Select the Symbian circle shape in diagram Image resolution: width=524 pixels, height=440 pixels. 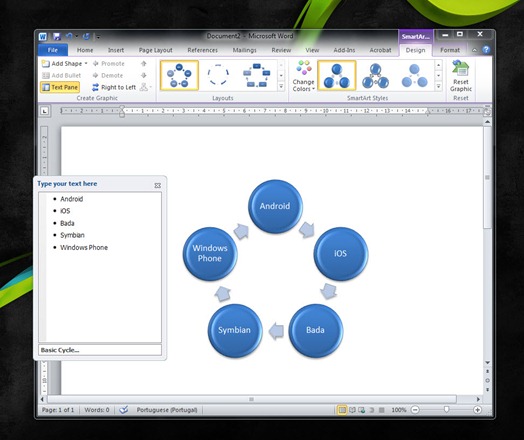pyautogui.click(x=234, y=330)
